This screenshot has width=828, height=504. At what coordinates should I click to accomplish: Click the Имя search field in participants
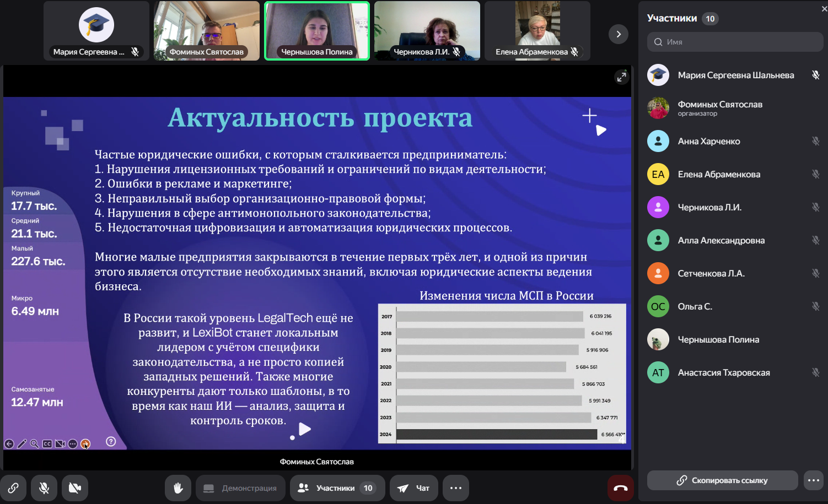(x=735, y=42)
